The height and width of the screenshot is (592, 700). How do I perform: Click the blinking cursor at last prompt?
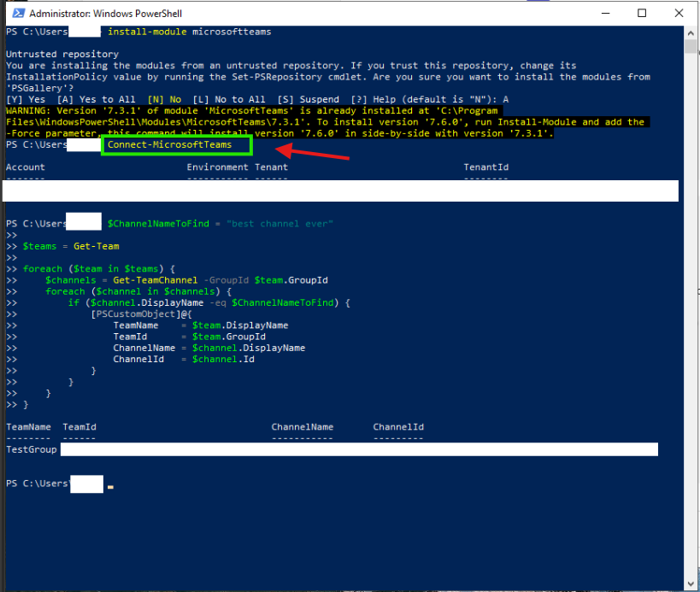110,487
